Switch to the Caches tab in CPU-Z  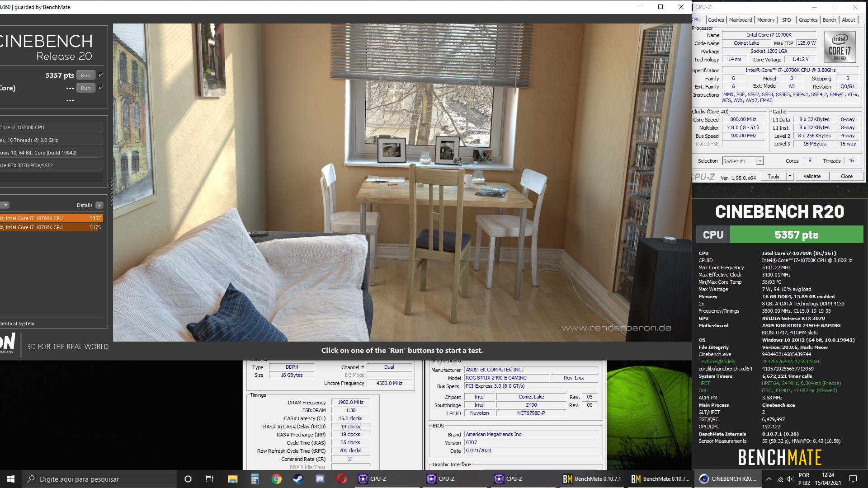pos(716,20)
